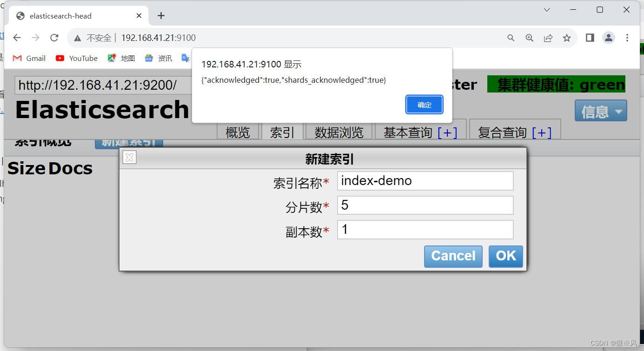Open the browser side panel

click(x=590, y=38)
